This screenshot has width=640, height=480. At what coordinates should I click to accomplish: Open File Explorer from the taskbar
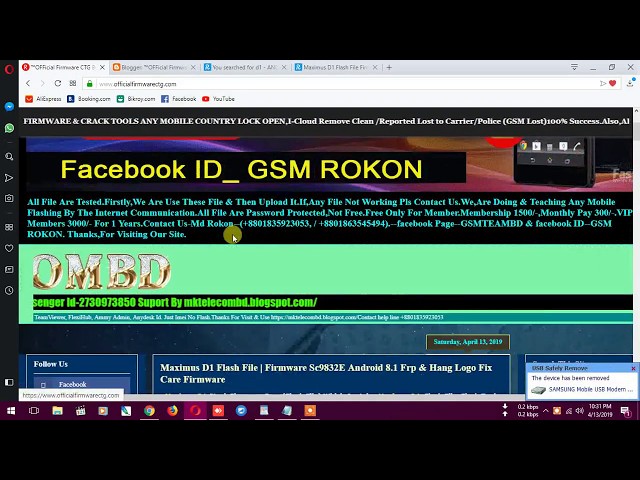pos(57,411)
